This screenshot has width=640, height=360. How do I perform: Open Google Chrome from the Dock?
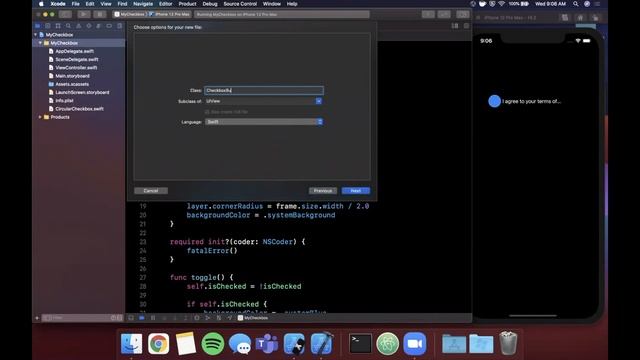[158, 343]
